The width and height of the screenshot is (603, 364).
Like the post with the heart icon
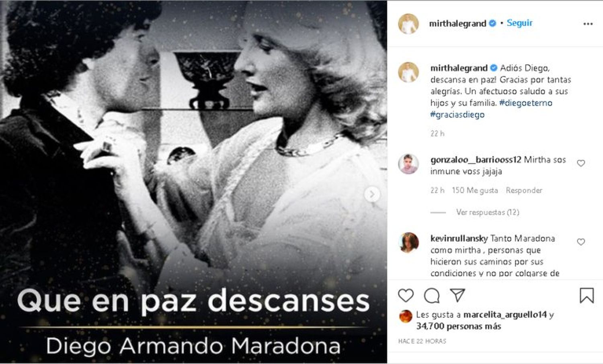(406, 296)
